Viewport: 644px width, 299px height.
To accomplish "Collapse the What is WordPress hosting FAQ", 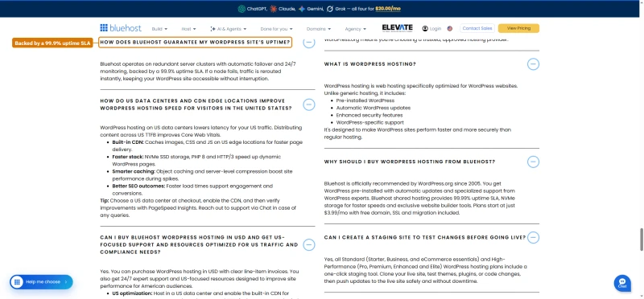I will coord(533,64).
